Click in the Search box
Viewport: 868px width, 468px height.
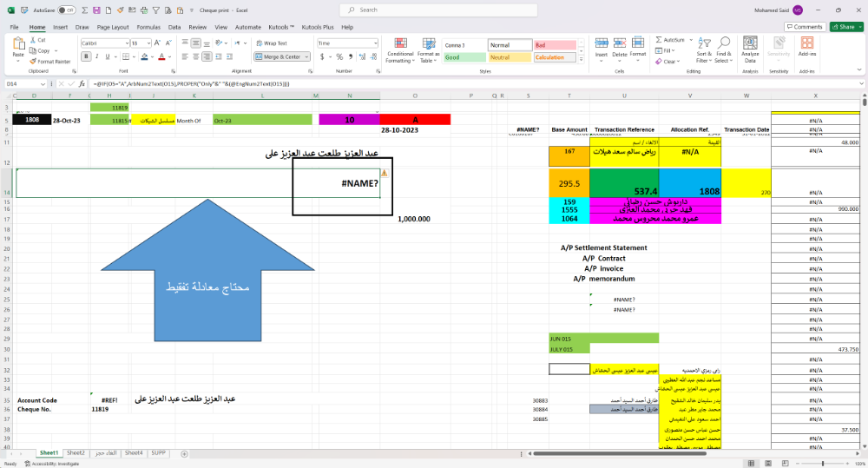(438, 10)
